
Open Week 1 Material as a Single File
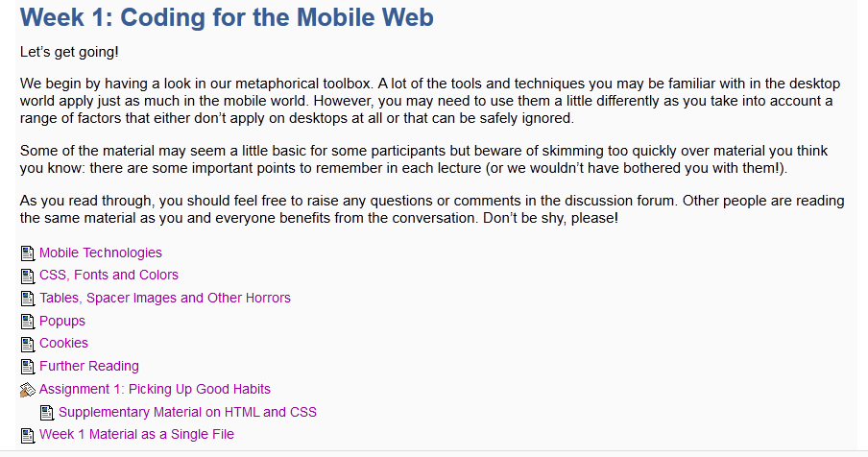pyautogui.click(x=136, y=435)
